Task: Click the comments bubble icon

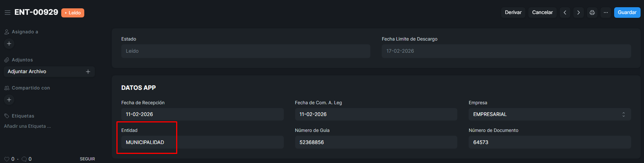Action: tap(24, 159)
